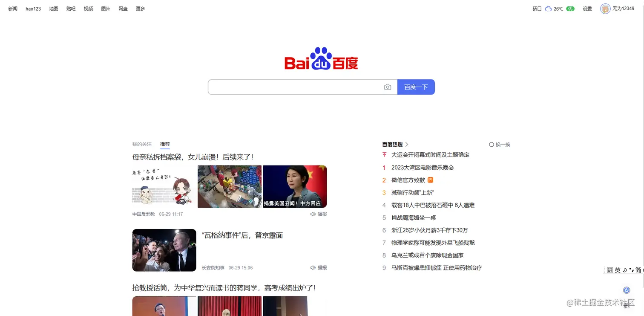Open hot search 微信官方致歉

(408, 180)
